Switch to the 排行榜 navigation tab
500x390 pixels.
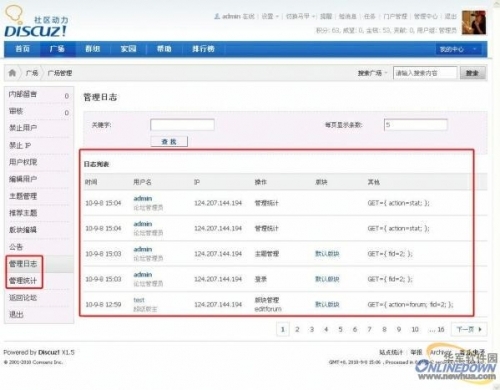[x=203, y=49]
